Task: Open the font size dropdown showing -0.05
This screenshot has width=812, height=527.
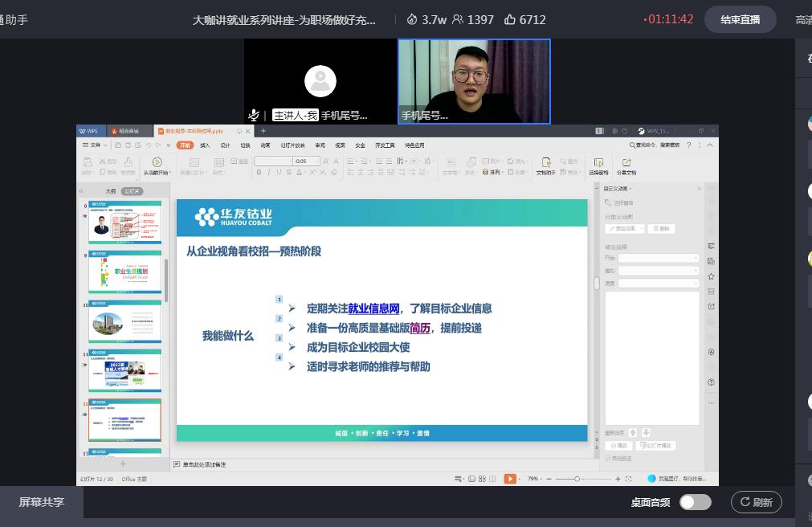Action: click(x=306, y=161)
